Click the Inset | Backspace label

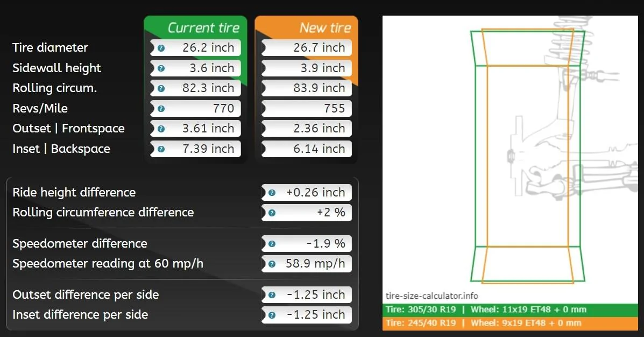click(x=61, y=149)
